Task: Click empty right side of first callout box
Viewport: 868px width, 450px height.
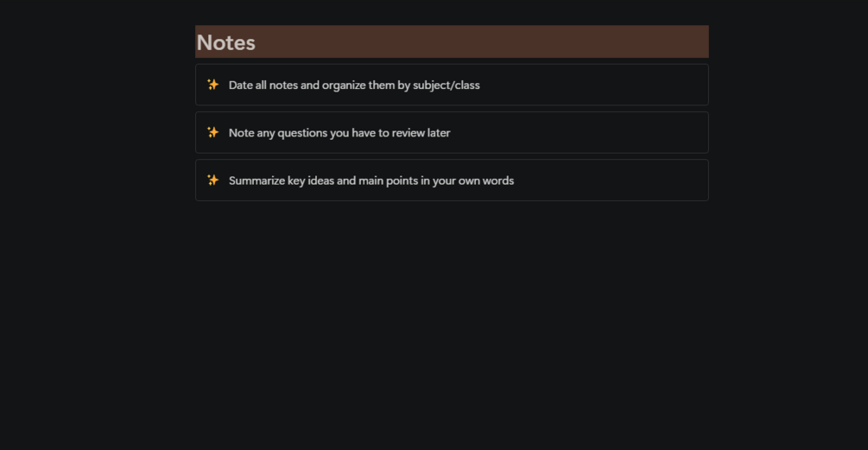Action: pos(605,85)
